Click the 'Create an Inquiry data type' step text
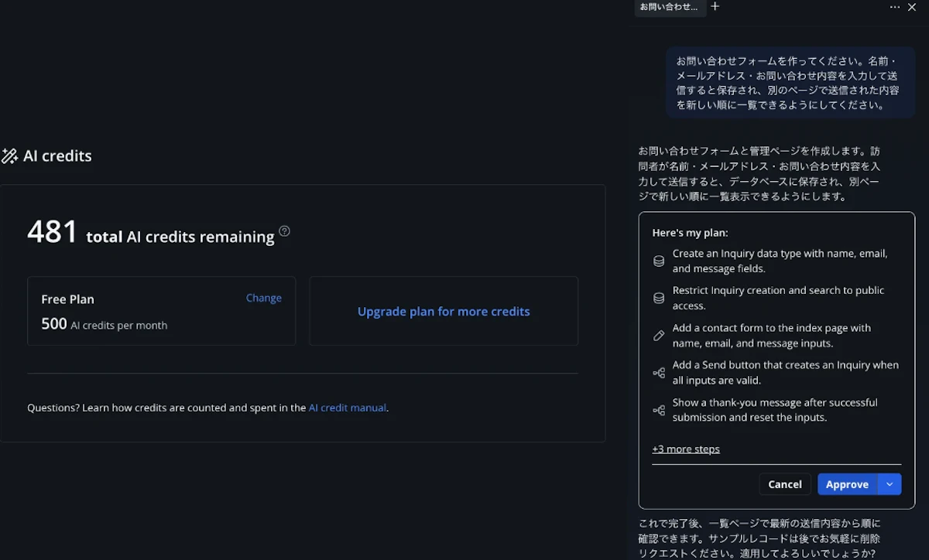Image resolution: width=929 pixels, height=560 pixels. pos(780,261)
